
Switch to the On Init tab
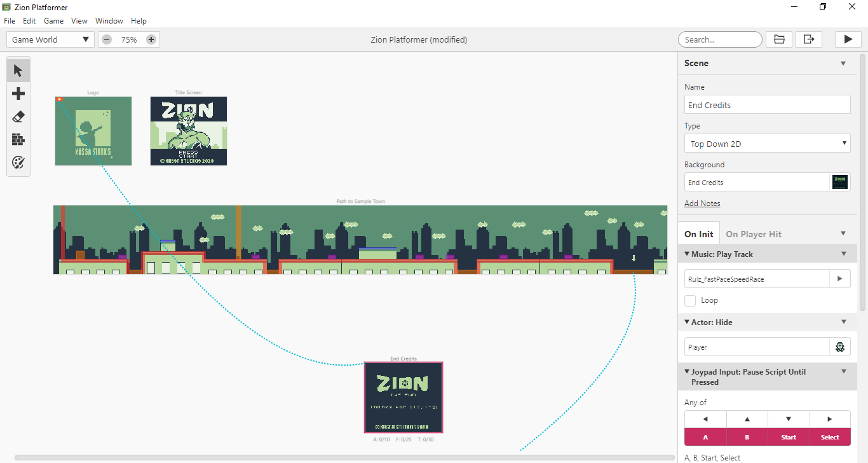coord(699,234)
